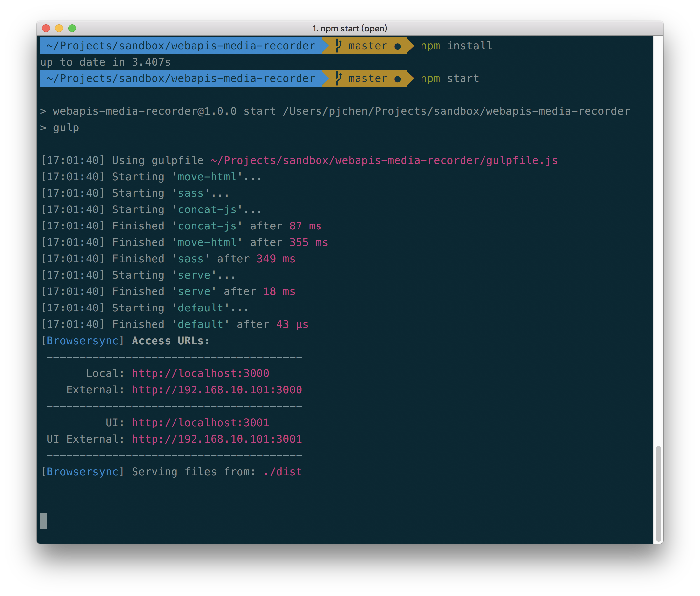The width and height of the screenshot is (700, 596).
Task: Open the UI External 192.168.10.101:3001 link
Action: coord(217,439)
